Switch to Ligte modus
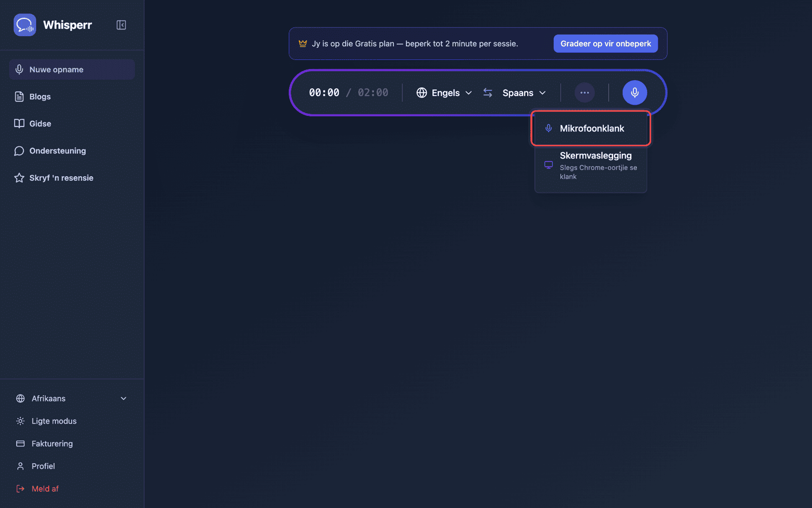The height and width of the screenshot is (508, 812). tap(72, 421)
